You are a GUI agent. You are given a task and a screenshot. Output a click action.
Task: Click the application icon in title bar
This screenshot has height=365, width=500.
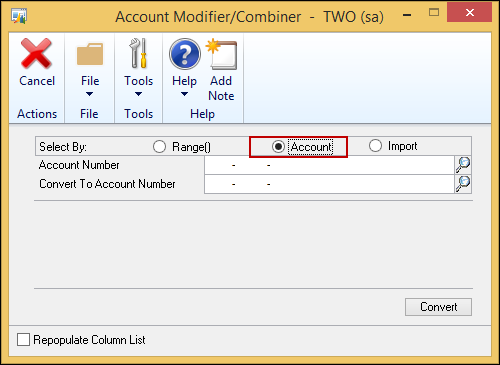19,16
